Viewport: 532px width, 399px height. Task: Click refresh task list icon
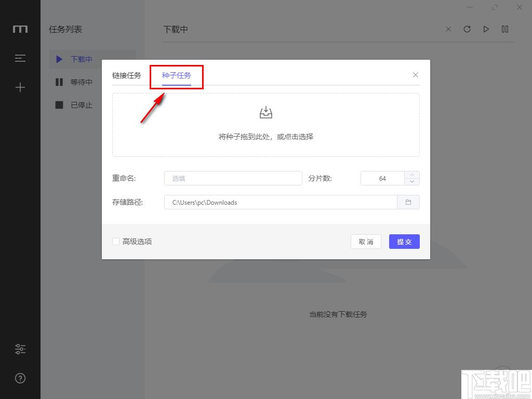click(467, 29)
